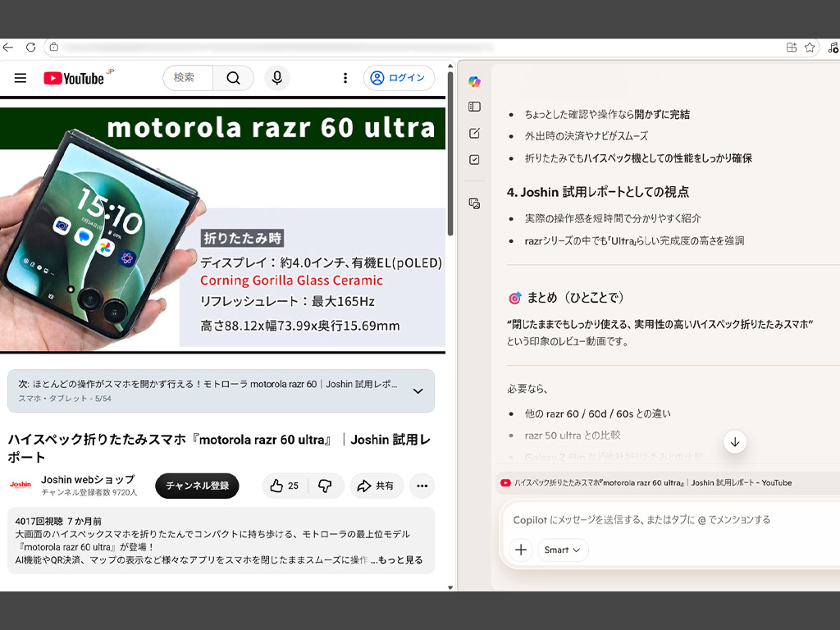The width and height of the screenshot is (840, 630).
Task: Click the lock icon in address bar
Action: point(53,47)
